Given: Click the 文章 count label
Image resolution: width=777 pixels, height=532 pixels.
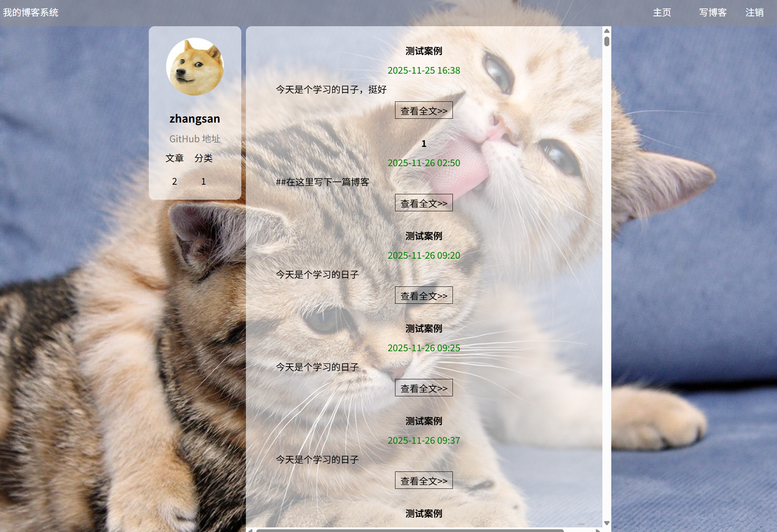Looking at the screenshot, I should click(x=175, y=158).
